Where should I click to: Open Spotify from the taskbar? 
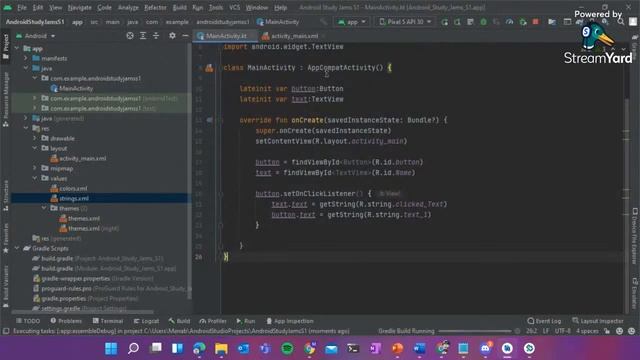(287, 348)
